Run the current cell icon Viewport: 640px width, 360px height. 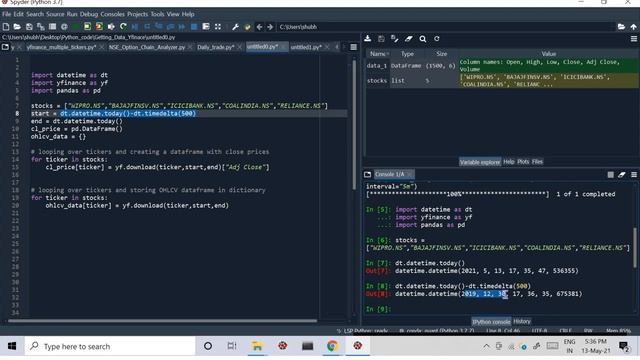point(87,27)
